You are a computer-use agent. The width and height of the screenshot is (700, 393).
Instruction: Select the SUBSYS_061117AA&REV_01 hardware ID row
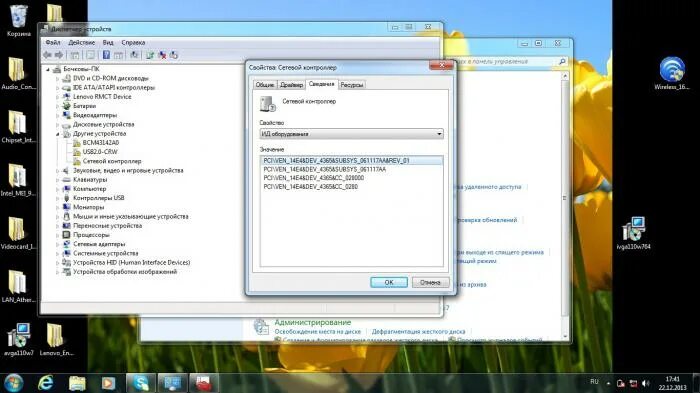click(x=351, y=160)
